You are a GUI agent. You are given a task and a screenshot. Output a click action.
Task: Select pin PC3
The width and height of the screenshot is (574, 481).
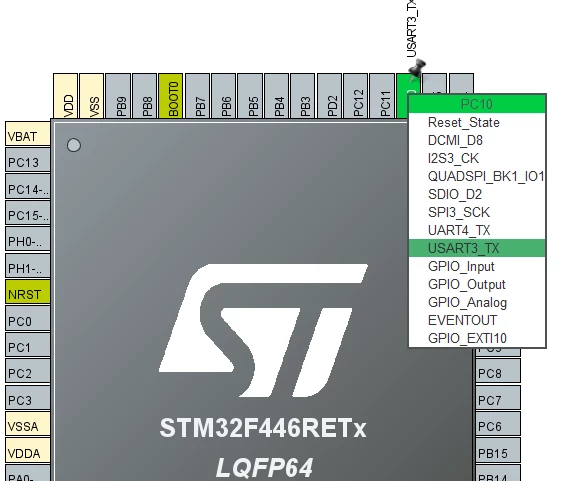pyautogui.click(x=28, y=397)
